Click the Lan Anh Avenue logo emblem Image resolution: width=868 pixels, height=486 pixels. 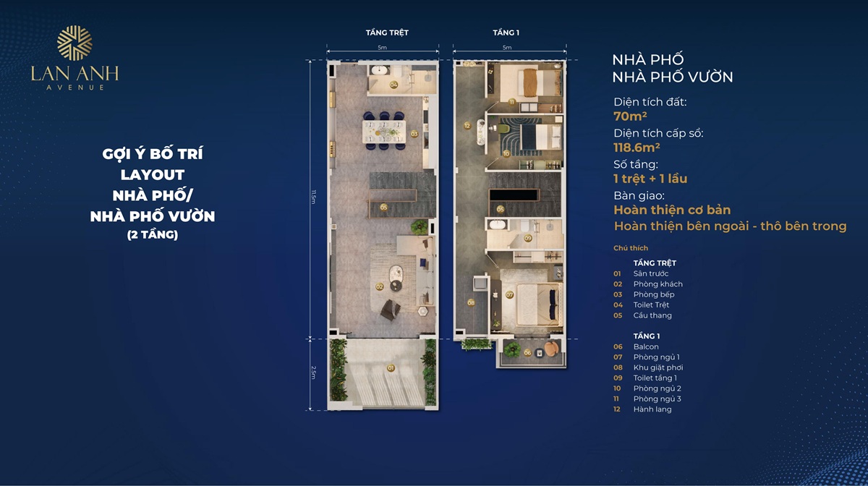click(75, 43)
